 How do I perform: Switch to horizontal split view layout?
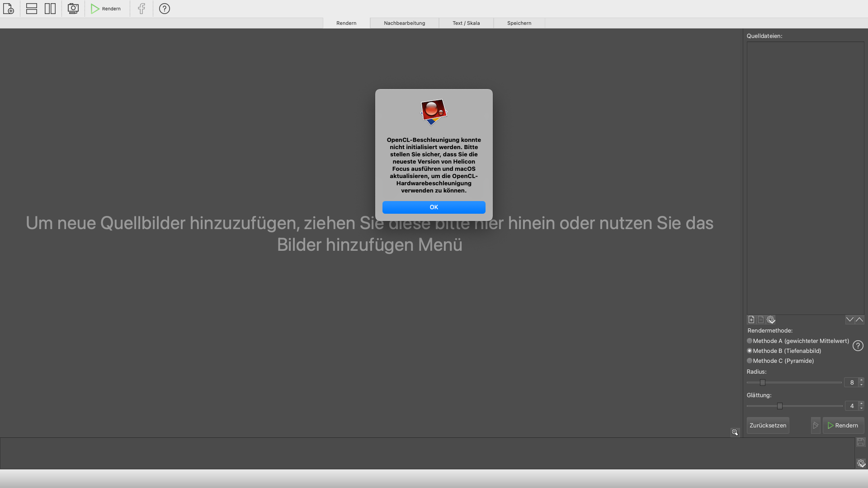(32, 9)
